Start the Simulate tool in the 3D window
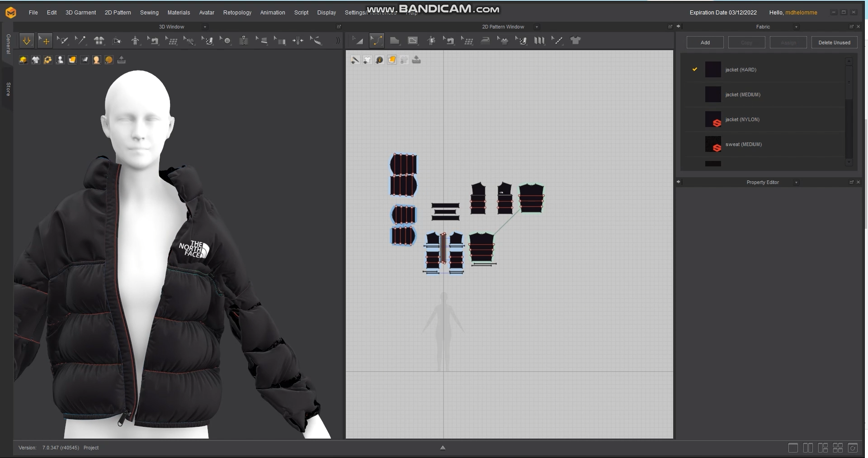This screenshot has height=458, width=868. 27,41
